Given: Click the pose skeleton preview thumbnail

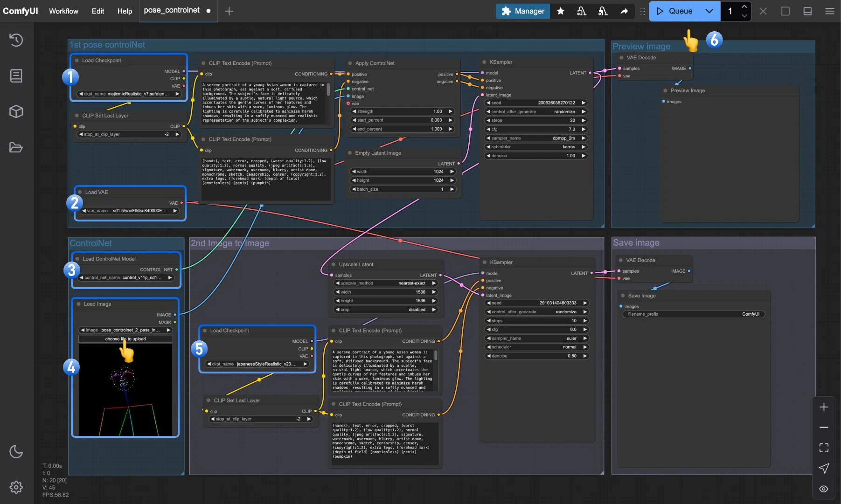Looking at the screenshot, I should tap(125, 389).
